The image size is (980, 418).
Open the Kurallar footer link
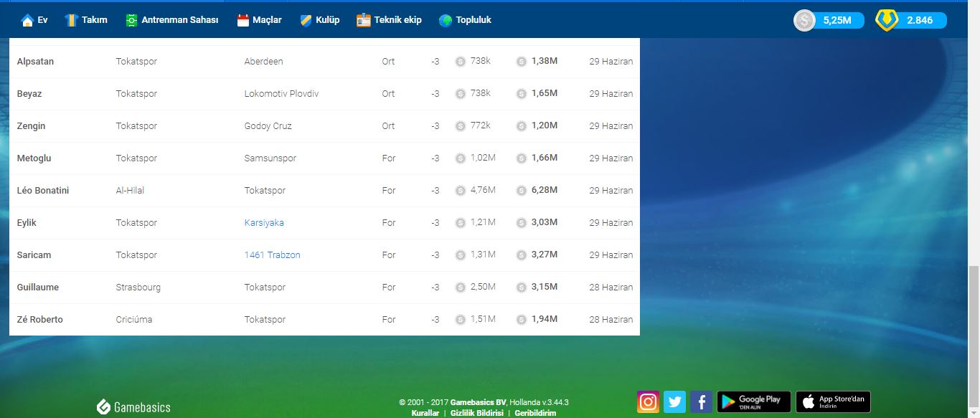click(425, 413)
